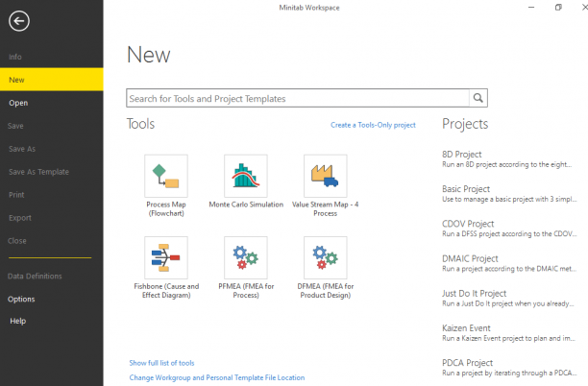The width and height of the screenshot is (588, 386).
Task: Click the 'PFMEA (FMEA for Process)' label
Action: pos(246,290)
